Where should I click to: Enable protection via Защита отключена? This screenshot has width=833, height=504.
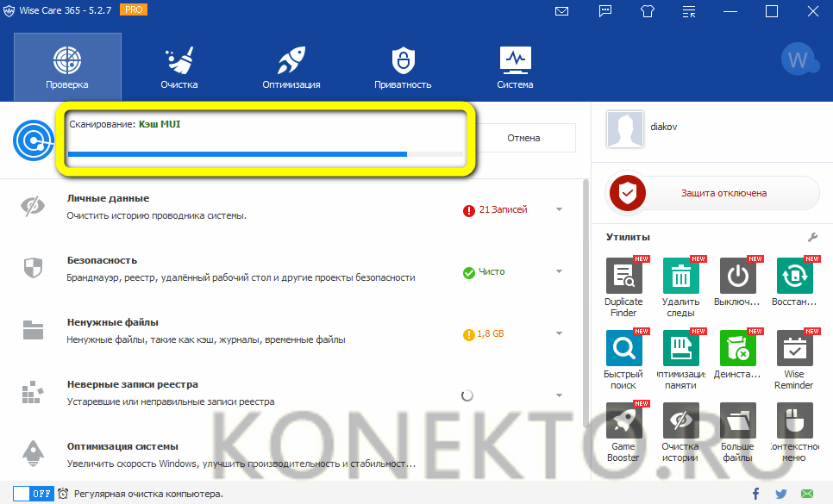712,193
